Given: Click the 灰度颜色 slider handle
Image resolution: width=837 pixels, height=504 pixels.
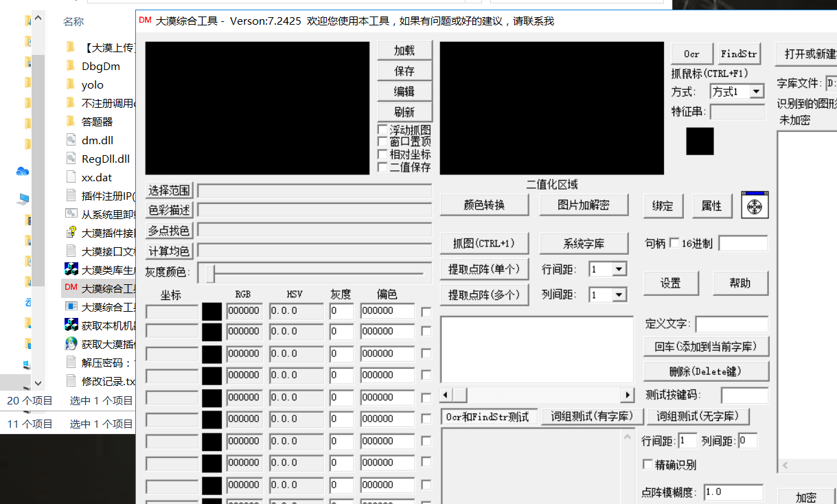Looking at the screenshot, I should pos(211,273).
